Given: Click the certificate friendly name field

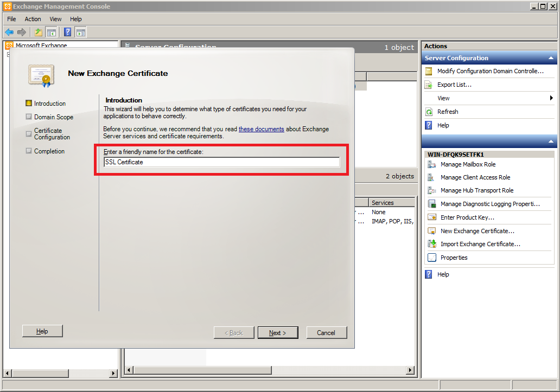Looking at the screenshot, I should click(x=221, y=162).
